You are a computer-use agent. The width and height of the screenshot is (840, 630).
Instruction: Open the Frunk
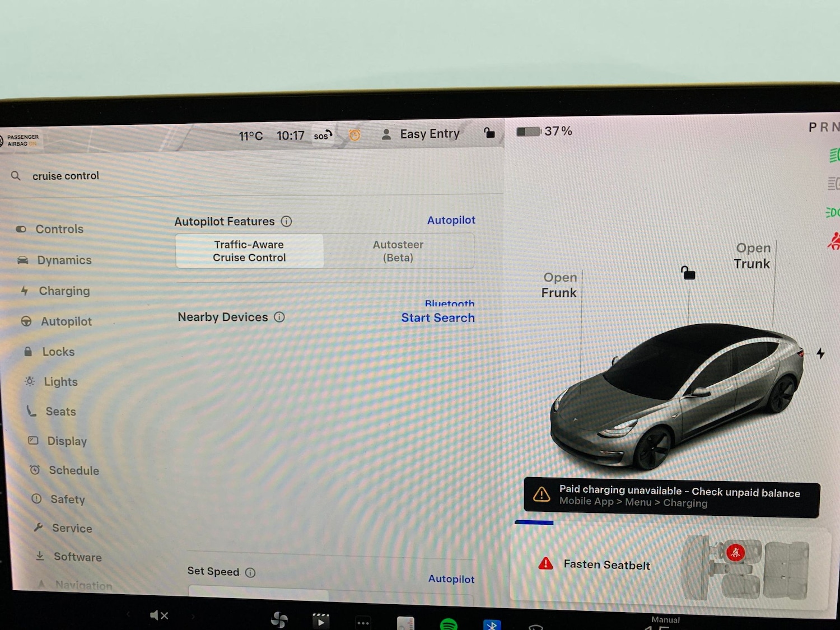559,285
